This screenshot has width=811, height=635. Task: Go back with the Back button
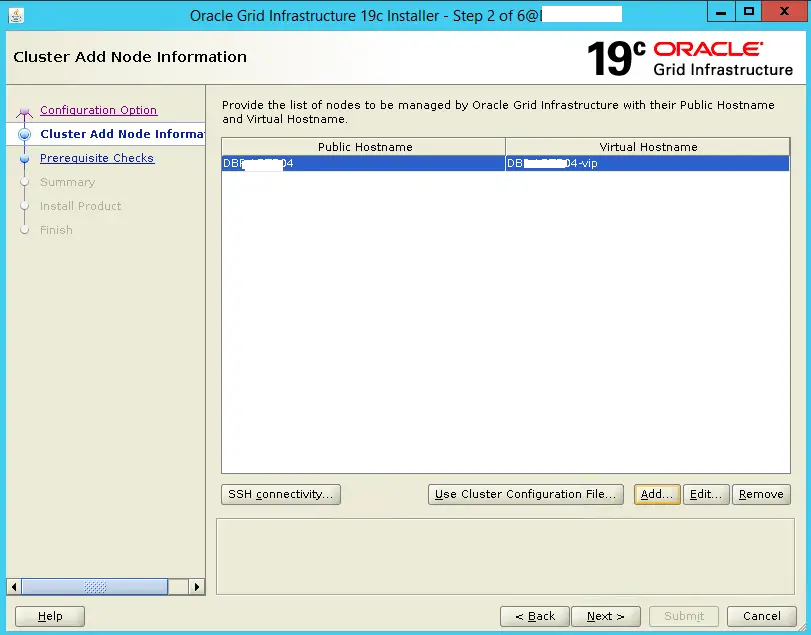point(535,616)
